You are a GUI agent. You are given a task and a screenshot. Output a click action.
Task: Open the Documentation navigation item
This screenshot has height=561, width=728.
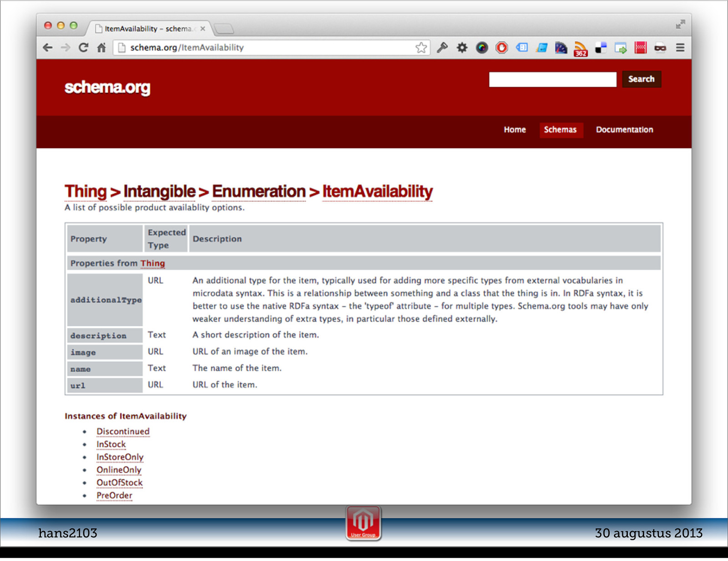click(625, 130)
